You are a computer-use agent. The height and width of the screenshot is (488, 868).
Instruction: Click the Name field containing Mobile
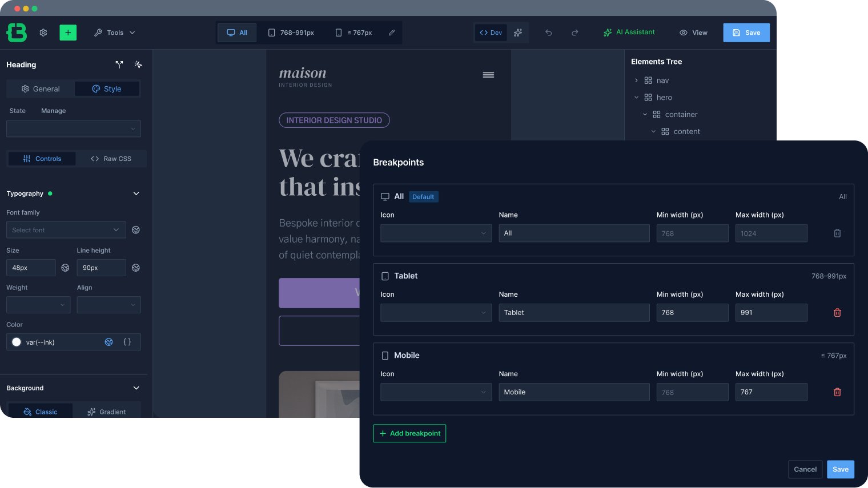click(574, 392)
